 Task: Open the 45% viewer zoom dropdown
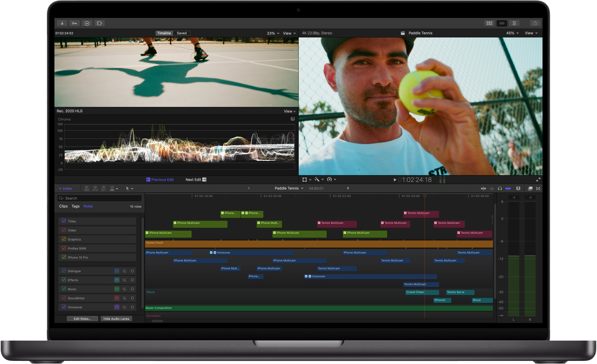click(x=512, y=33)
